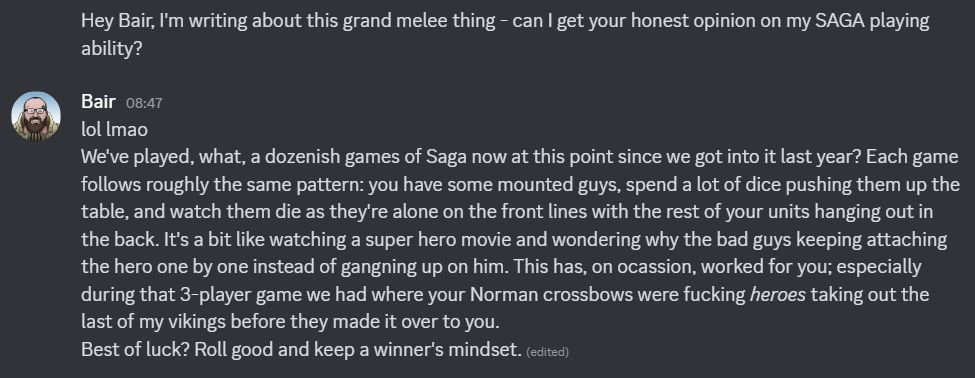975x378 pixels.
Task: Click the word "ability?" in the top message
Action: (x=112, y=48)
